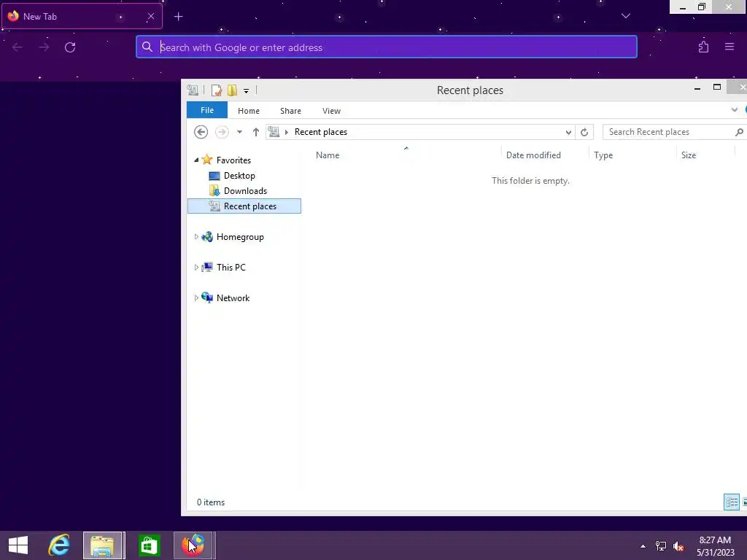Click File Explorer taskbar icon

point(102,545)
